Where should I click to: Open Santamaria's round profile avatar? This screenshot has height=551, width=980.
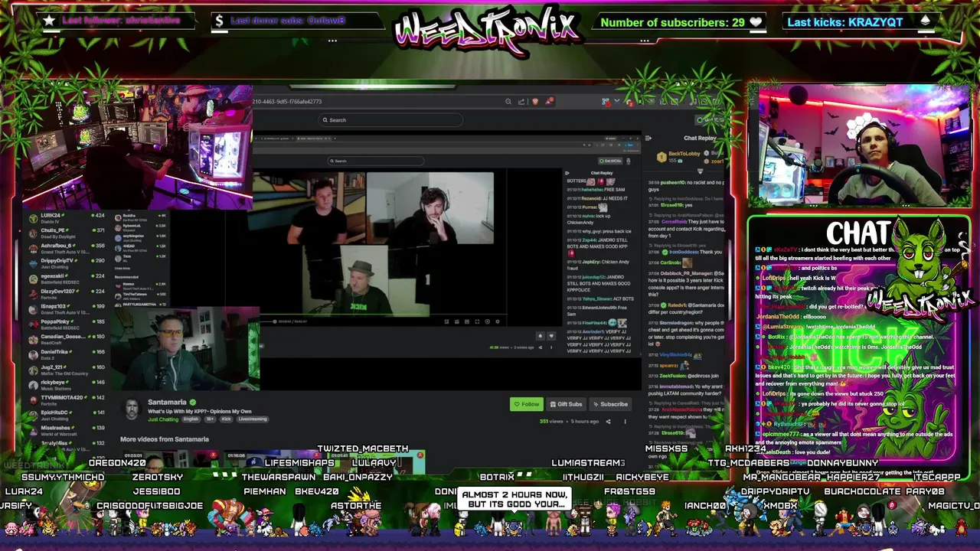point(132,409)
